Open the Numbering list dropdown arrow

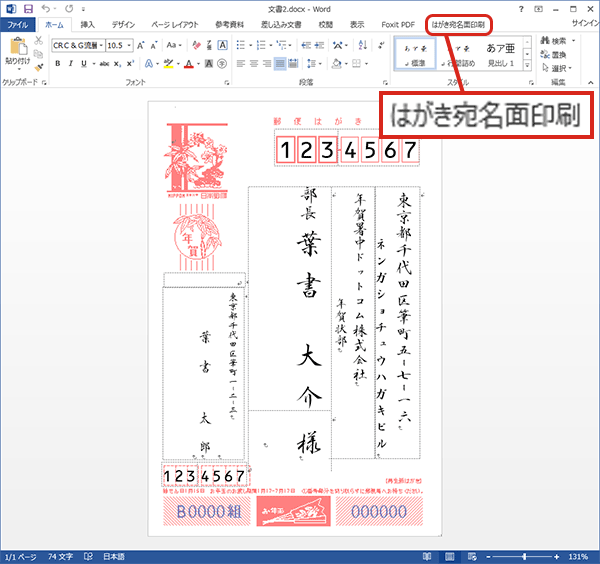pyautogui.click(x=271, y=46)
